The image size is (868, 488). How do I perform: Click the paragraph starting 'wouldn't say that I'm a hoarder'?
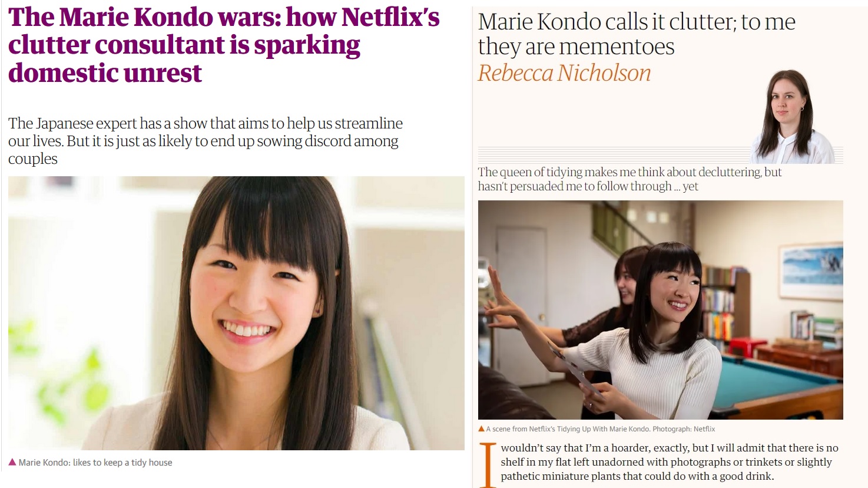pyautogui.click(x=670, y=462)
